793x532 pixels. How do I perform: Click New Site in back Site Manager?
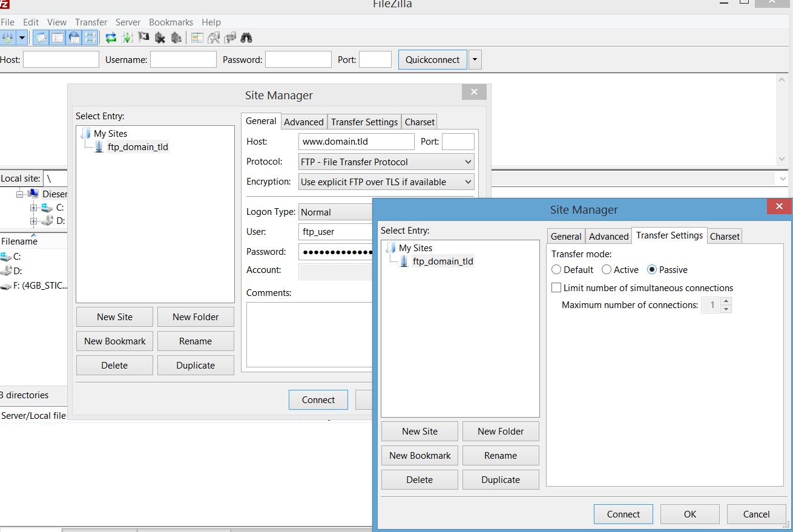(x=114, y=317)
